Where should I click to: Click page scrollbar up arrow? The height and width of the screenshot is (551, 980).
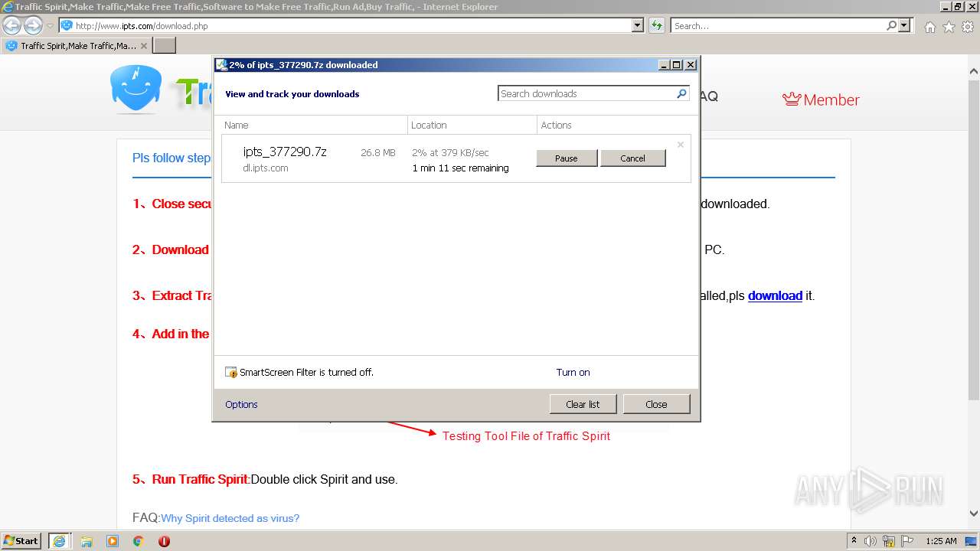point(974,71)
